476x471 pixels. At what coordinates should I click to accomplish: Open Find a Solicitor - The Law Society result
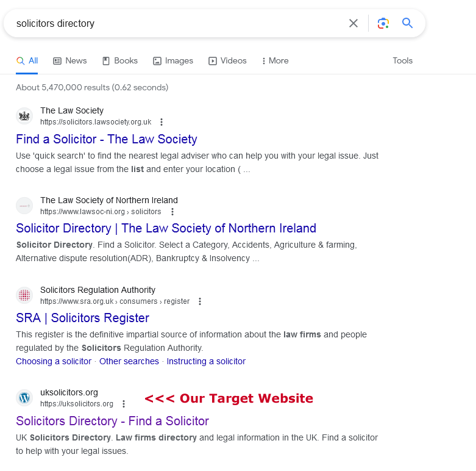click(x=107, y=139)
